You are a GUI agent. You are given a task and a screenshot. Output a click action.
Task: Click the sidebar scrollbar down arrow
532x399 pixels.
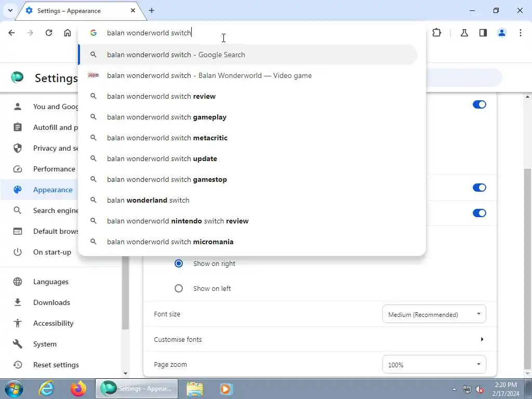pos(125,374)
